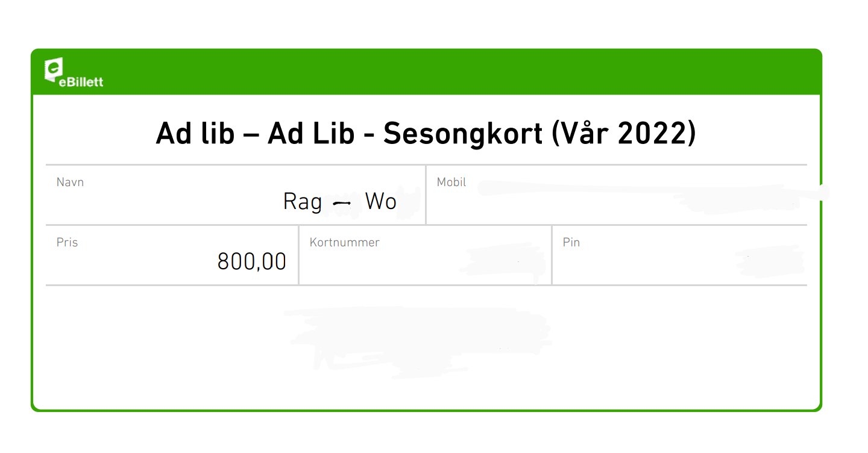868x453 pixels.
Task: Click the dash between Rag and Wo
Action: [342, 204]
